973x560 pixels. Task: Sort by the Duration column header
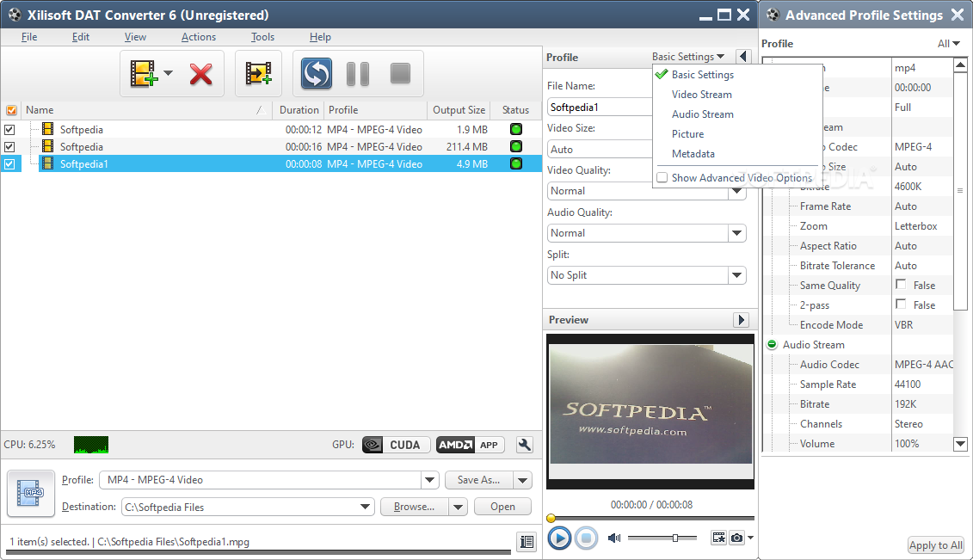point(299,110)
